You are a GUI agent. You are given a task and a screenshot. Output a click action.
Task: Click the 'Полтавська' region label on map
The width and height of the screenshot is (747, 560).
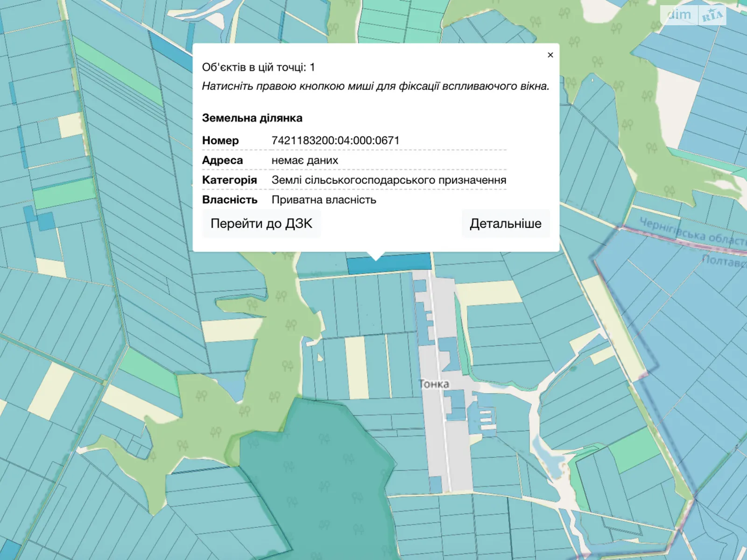pos(724,260)
